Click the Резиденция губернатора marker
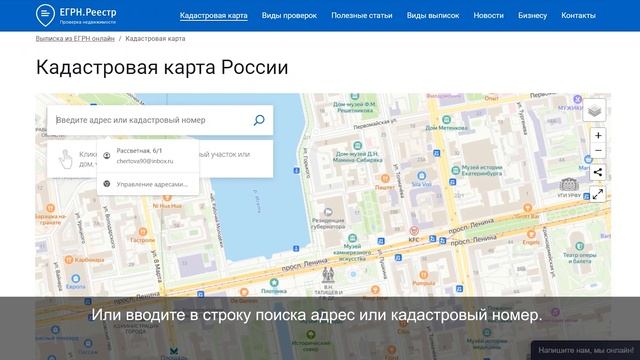 pos(328,212)
